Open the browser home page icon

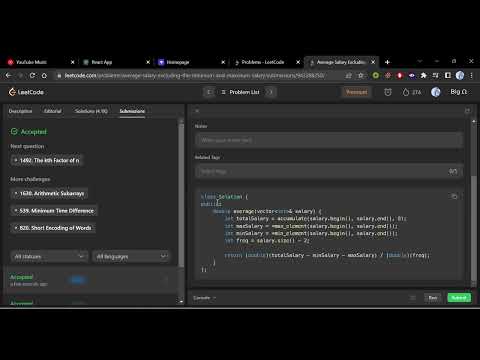44,76
